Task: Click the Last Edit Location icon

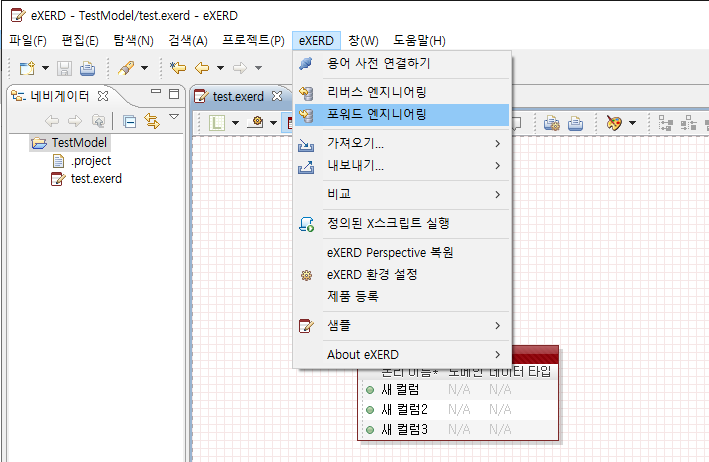Action: pos(178,68)
